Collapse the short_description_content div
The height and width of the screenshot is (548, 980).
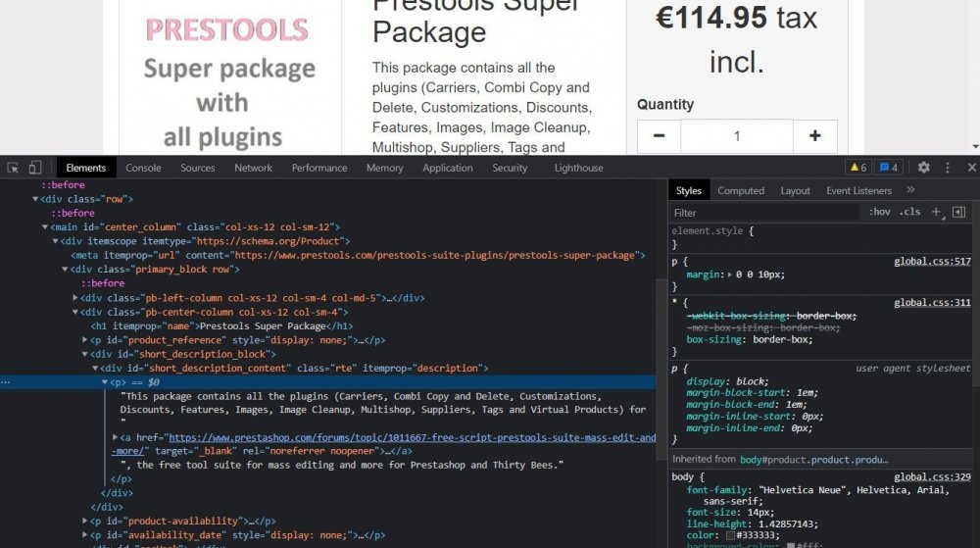pyautogui.click(x=95, y=368)
